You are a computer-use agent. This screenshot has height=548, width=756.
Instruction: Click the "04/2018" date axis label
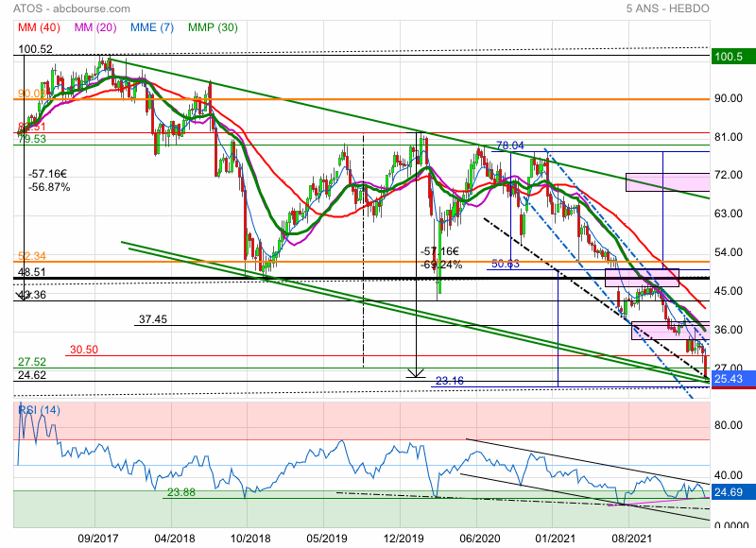(175, 539)
